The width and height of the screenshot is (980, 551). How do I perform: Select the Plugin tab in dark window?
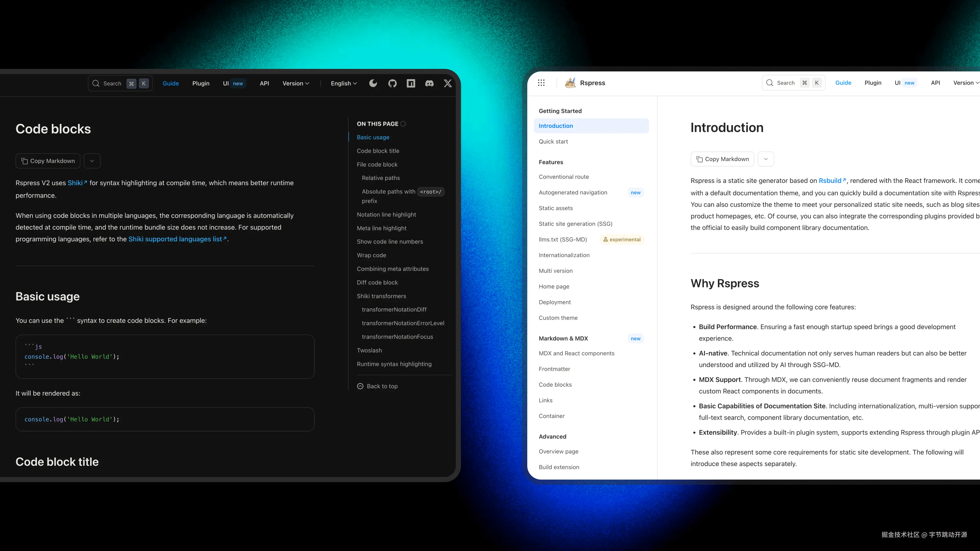[201, 83]
